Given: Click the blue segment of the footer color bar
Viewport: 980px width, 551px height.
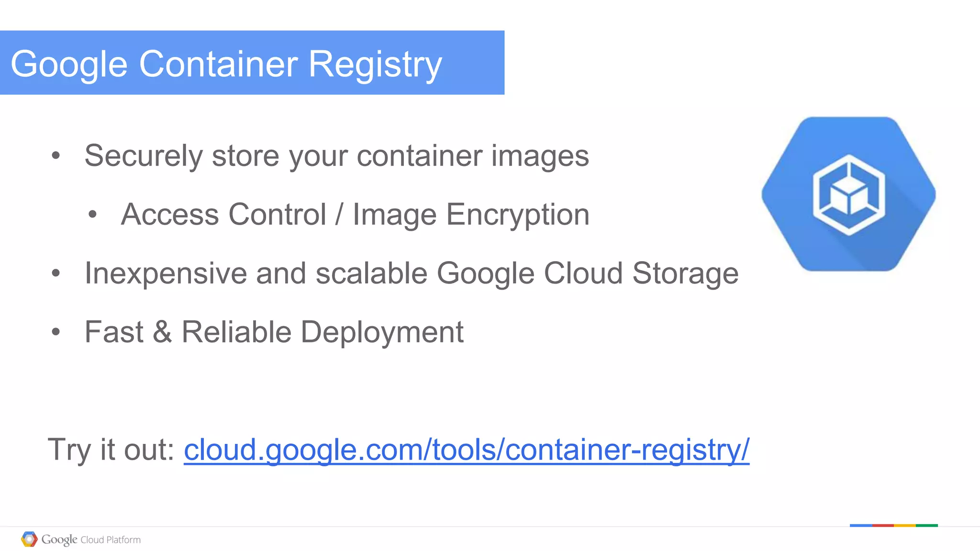Looking at the screenshot, I should (x=861, y=525).
